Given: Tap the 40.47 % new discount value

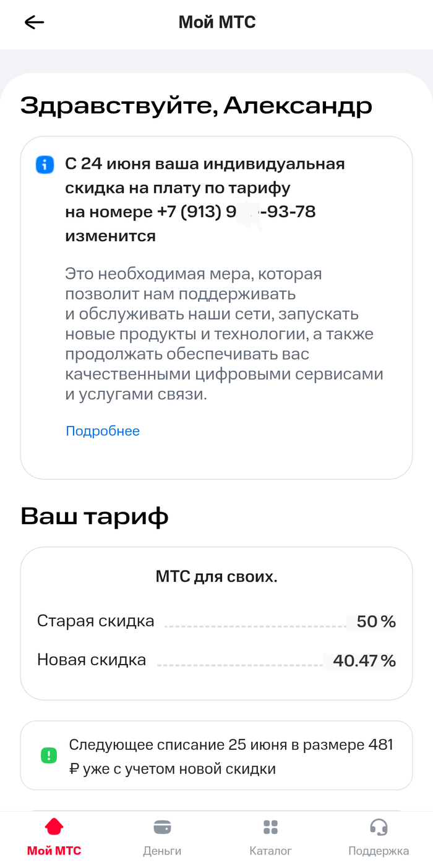Looking at the screenshot, I should pyautogui.click(x=364, y=661).
